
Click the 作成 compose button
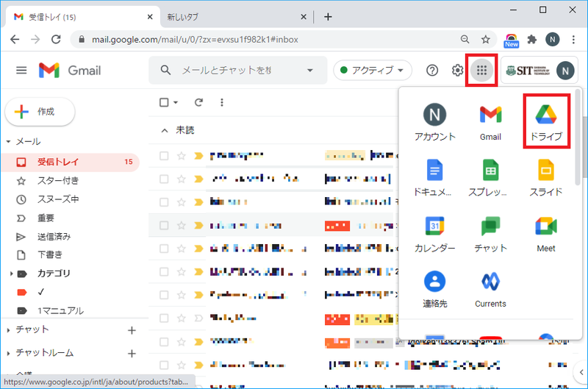pos(40,112)
